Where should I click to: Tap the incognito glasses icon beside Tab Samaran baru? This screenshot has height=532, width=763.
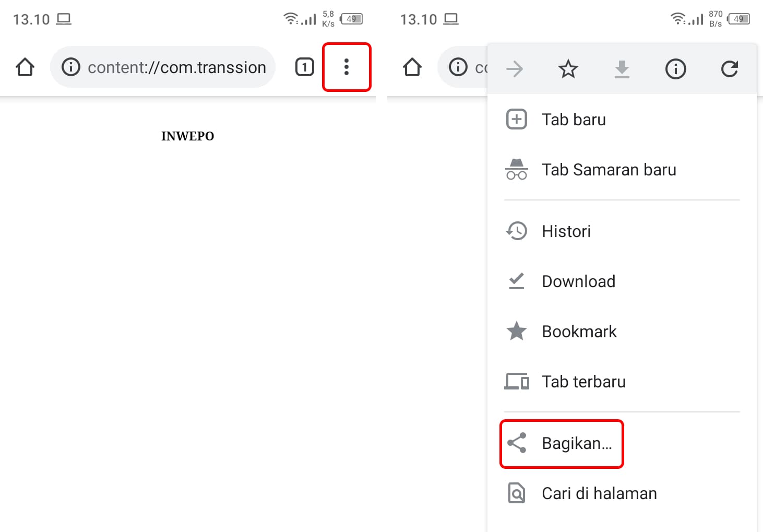[x=516, y=169]
